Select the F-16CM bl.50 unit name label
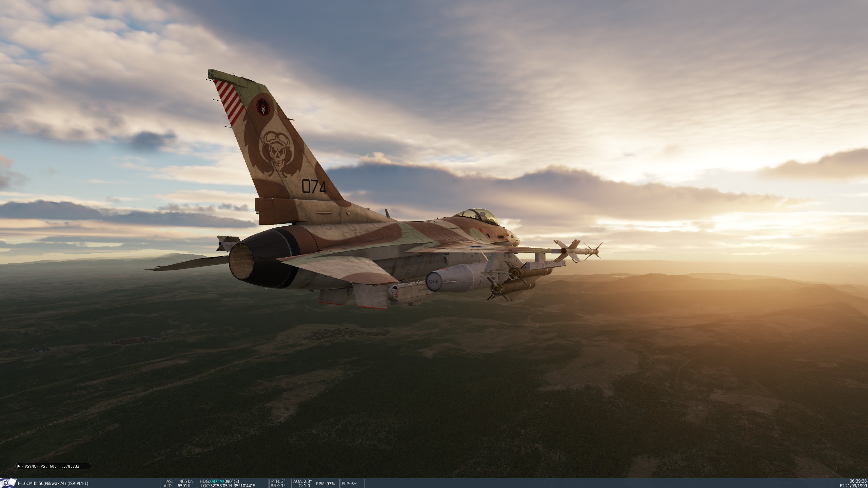 click(53, 483)
